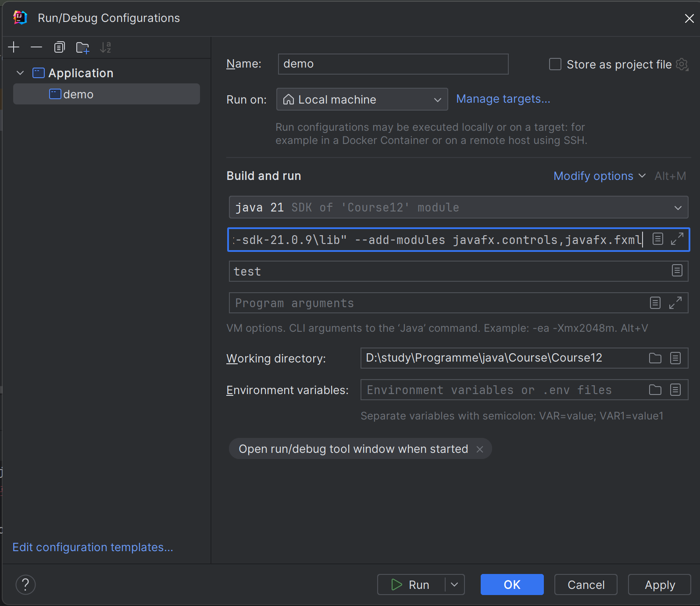Click the IntelliJ IDEA logo icon

click(x=20, y=18)
